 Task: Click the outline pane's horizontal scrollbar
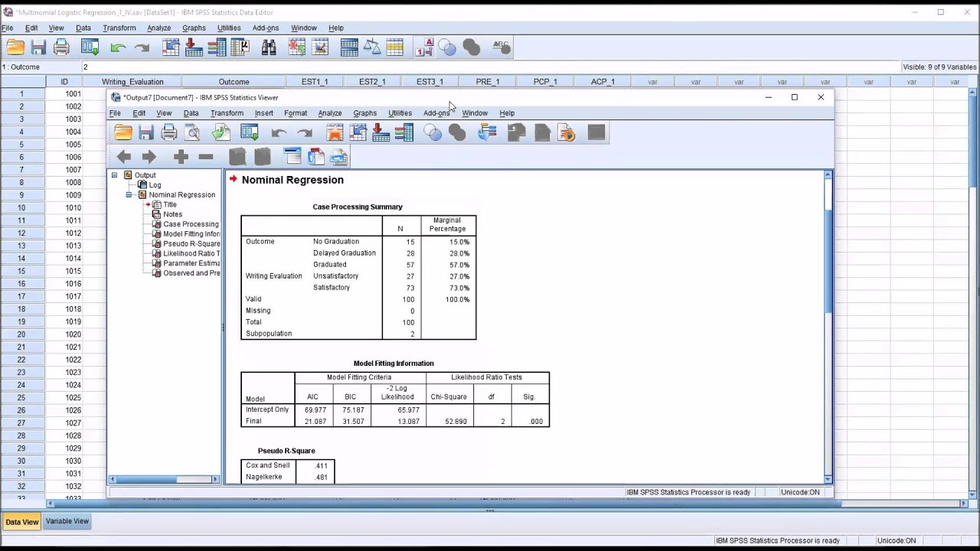click(163, 480)
